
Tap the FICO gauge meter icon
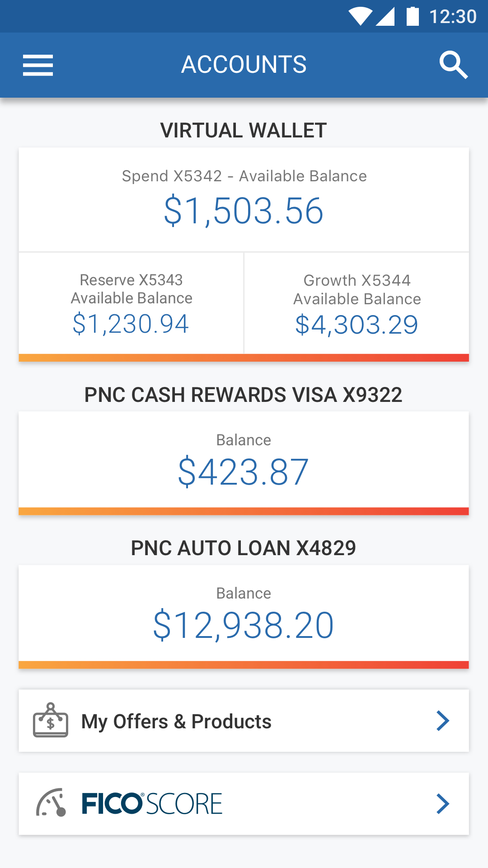(52, 803)
